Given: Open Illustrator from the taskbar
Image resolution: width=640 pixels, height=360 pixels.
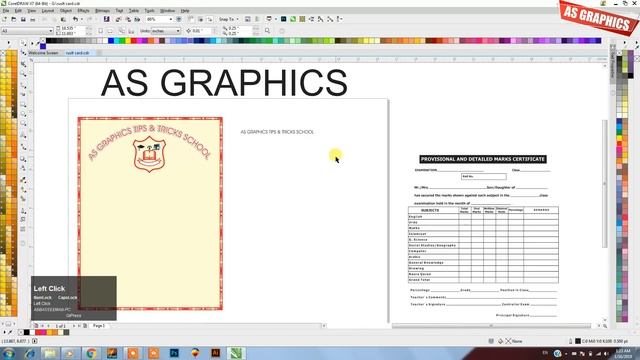Looking at the screenshot, I should pos(216,353).
